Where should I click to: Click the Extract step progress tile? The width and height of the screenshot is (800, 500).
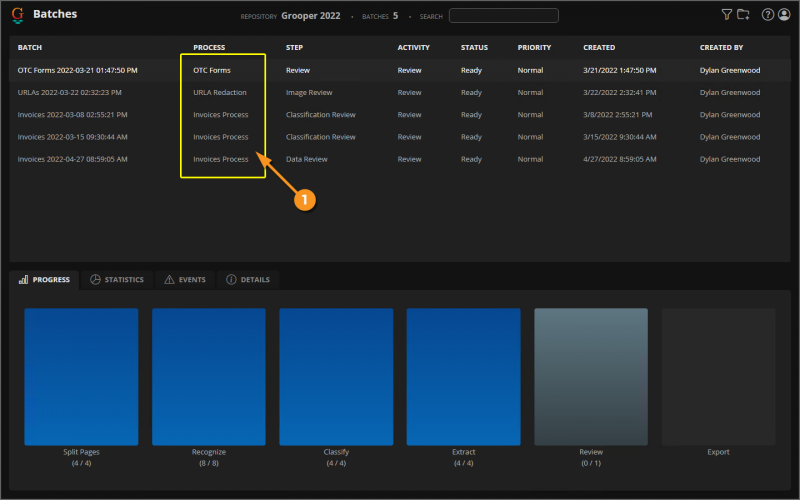click(463, 376)
